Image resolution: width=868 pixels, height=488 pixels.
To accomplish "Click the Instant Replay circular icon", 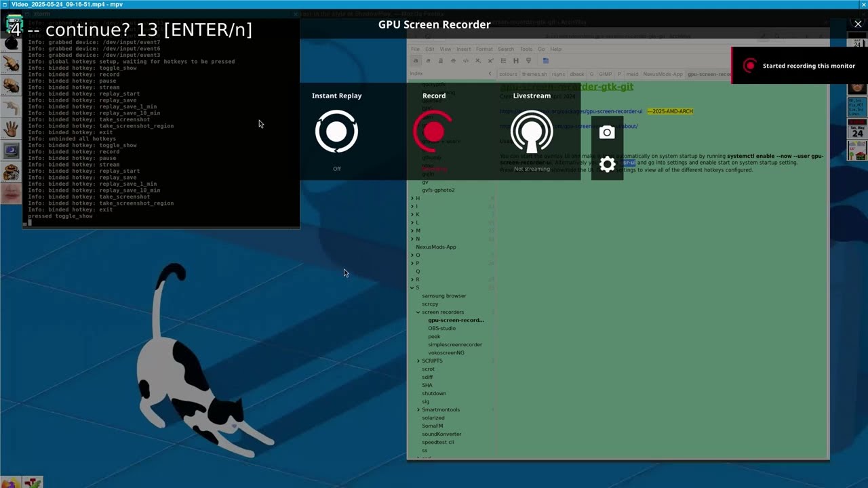I will click(336, 131).
